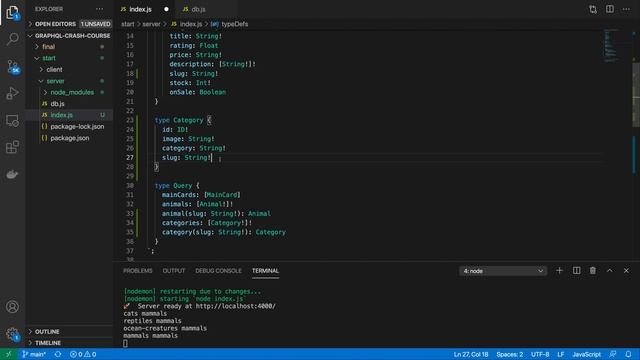The height and width of the screenshot is (360, 640).
Task: Open Source Control view
Action: click(12, 66)
